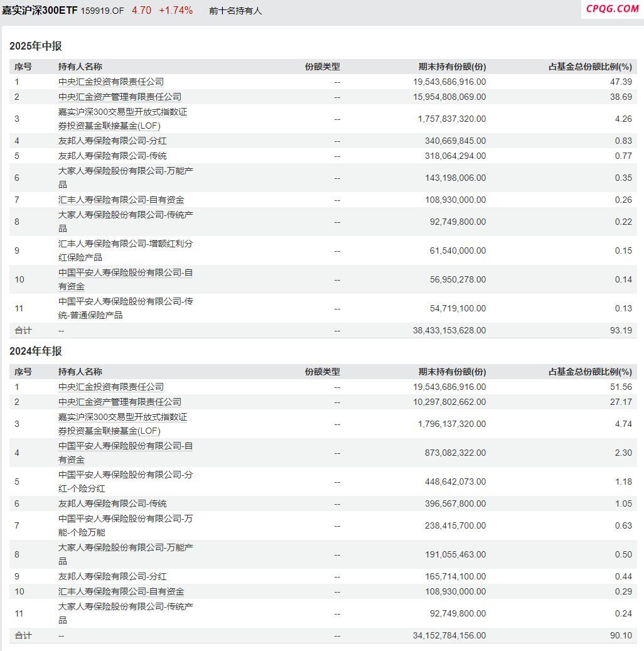Viewport: 644px width, 651px height.
Task: Click the value 54,719,100.00
Action: click(458, 308)
